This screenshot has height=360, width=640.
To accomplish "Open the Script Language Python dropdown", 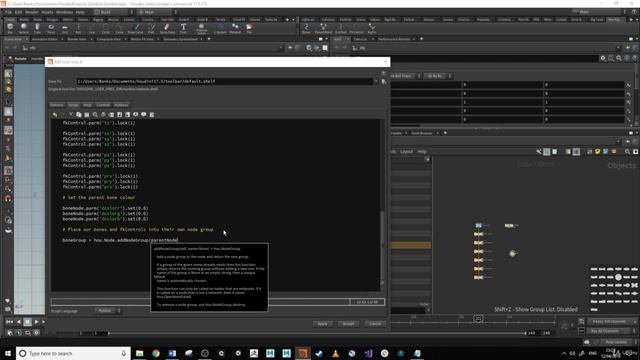I will [108, 311].
